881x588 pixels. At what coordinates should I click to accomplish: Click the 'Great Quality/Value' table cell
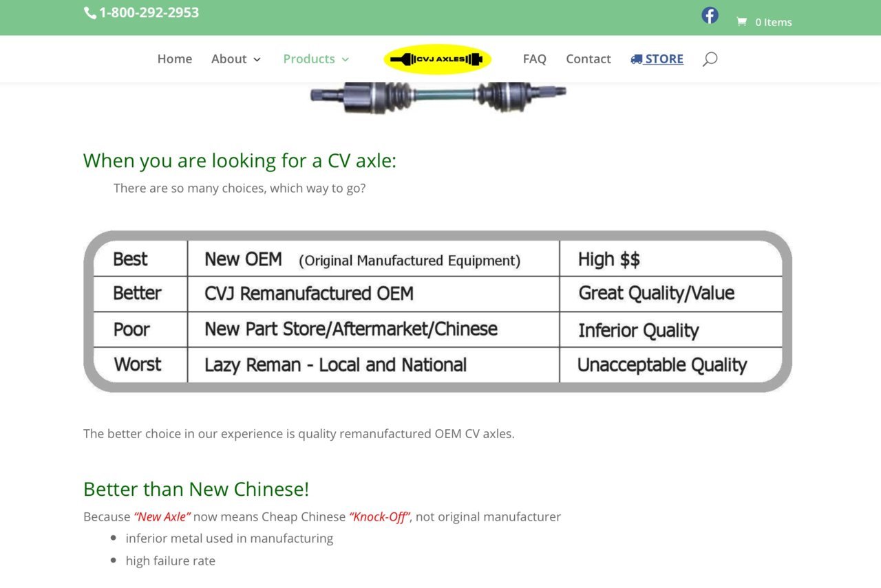pos(671,294)
